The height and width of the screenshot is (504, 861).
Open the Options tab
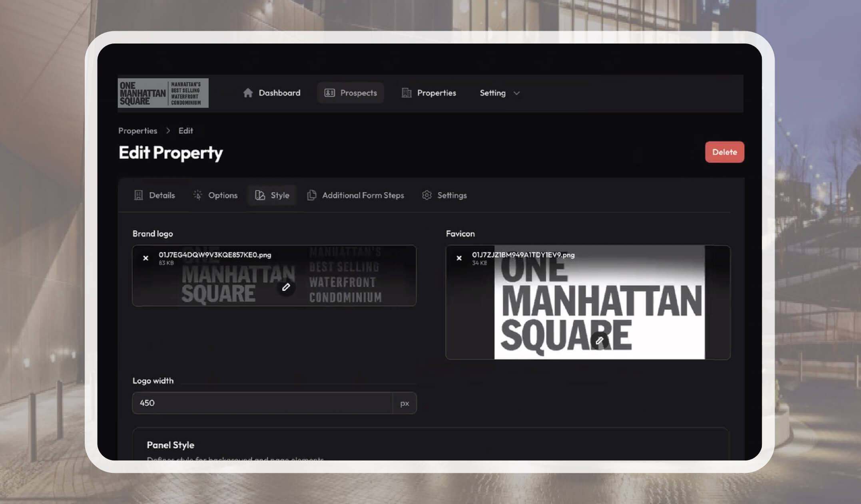[215, 195]
